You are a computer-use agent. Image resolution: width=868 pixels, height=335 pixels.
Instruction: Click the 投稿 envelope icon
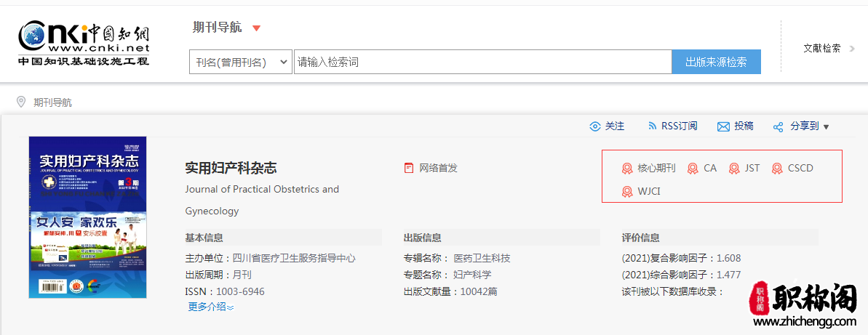(723, 127)
